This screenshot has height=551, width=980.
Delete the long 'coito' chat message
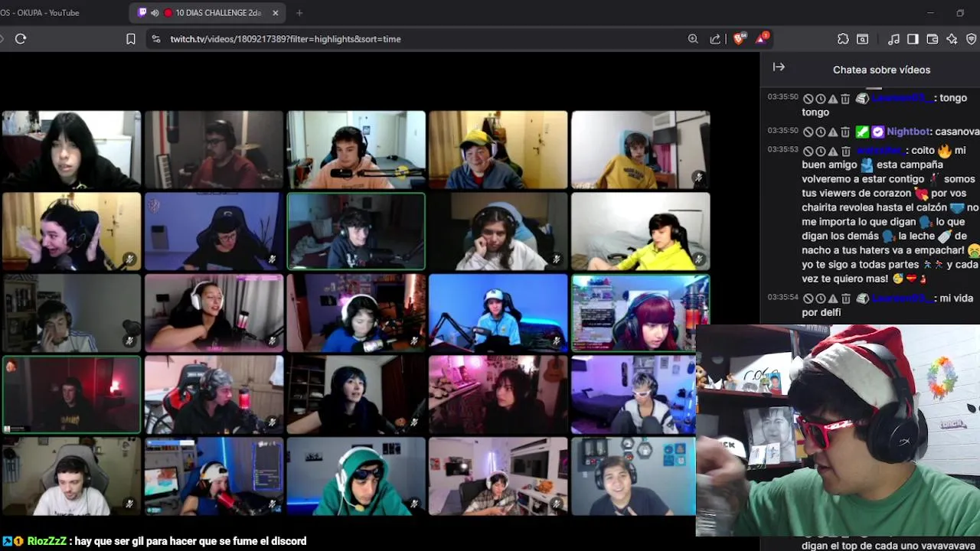(x=845, y=152)
